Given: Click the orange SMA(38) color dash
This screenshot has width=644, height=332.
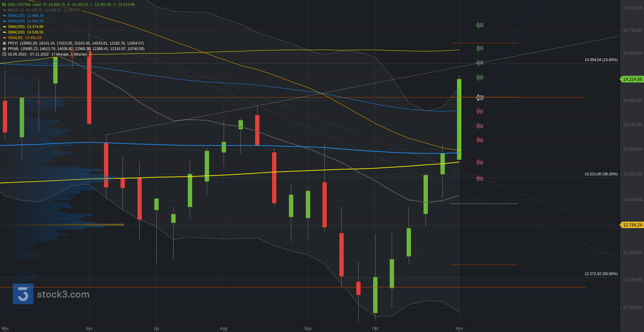Looking at the screenshot, I should pyautogui.click(x=4, y=38).
